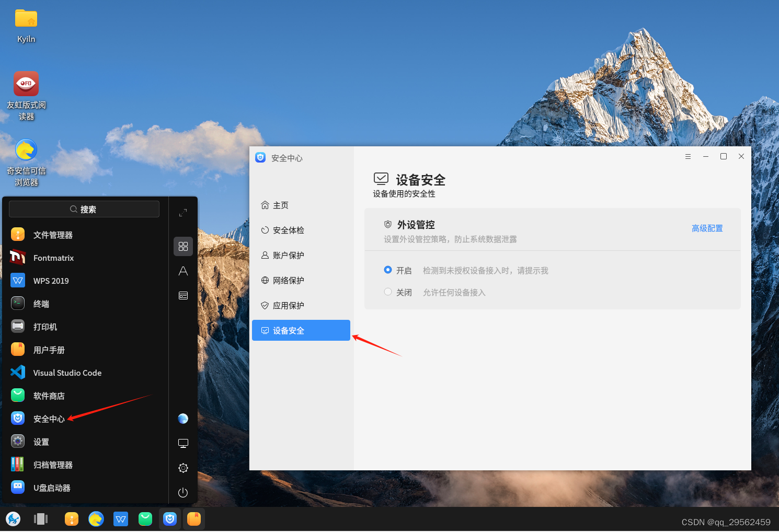Open 应用保护 in 安全中心 sidebar
Viewport: 779px width, 532px height.
click(301, 305)
